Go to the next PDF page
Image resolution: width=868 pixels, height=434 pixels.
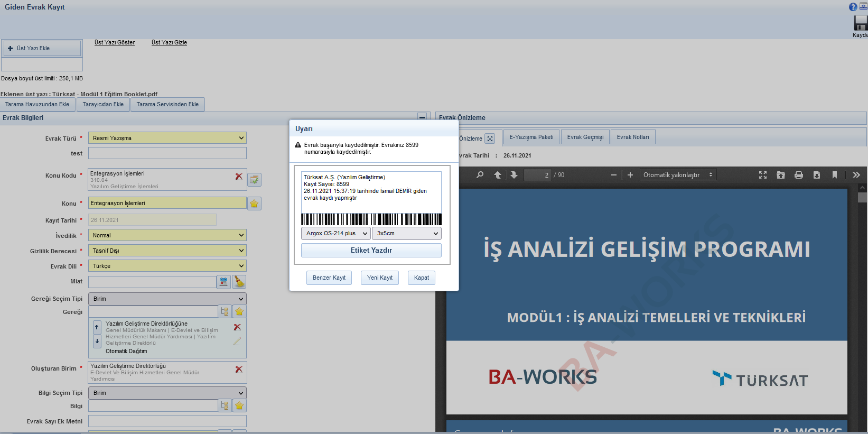pyautogui.click(x=514, y=175)
